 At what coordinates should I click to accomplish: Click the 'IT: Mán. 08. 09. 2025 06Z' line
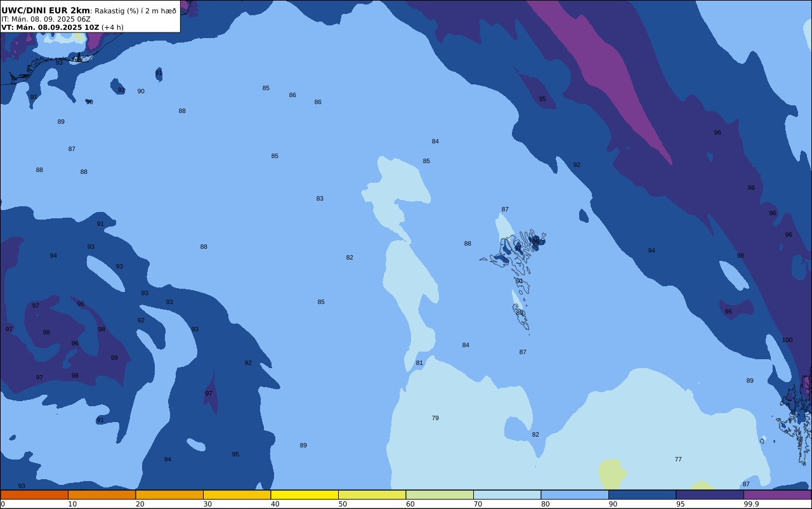[46, 19]
